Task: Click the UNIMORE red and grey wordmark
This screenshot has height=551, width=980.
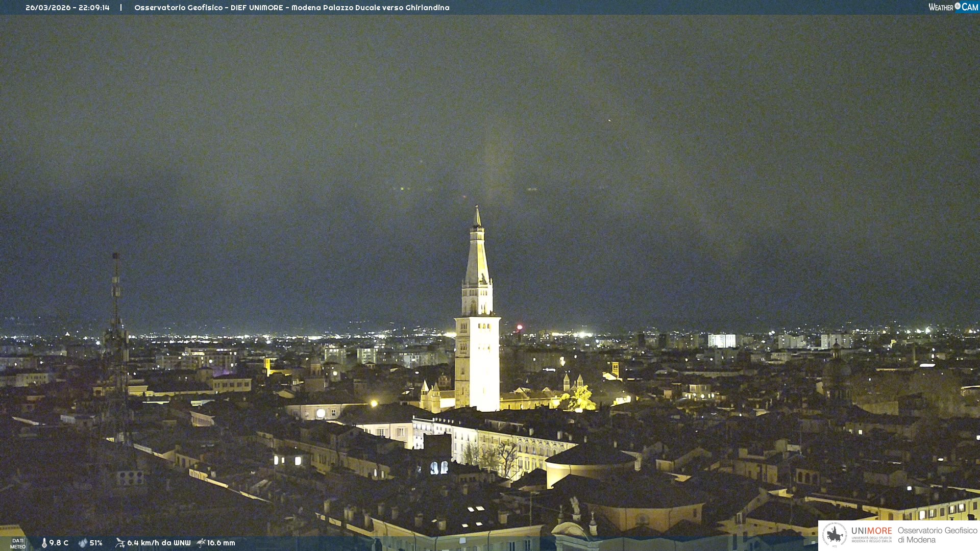Action: (x=871, y=531)
